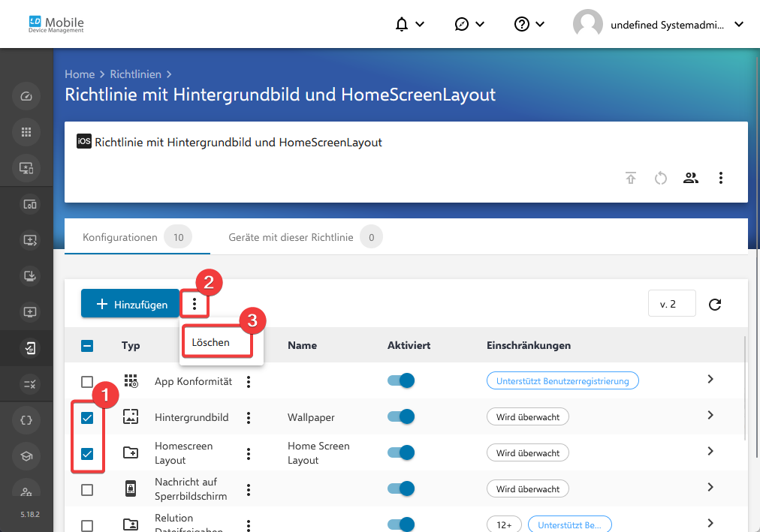This screenshot has height=532, width=760.
Task: Check the Relution Dateifreigaben row checkbox
Action: pos(87,526)
